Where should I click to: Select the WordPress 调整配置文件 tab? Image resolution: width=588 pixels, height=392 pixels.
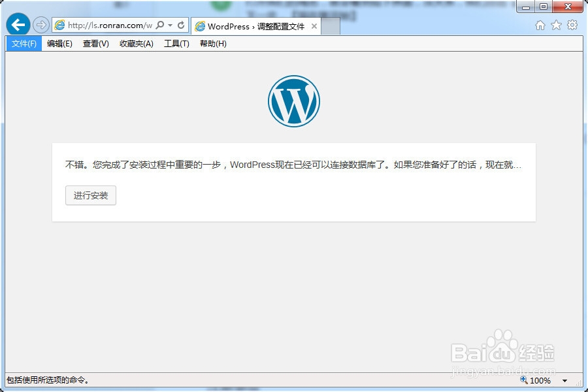tap(255, 26)
